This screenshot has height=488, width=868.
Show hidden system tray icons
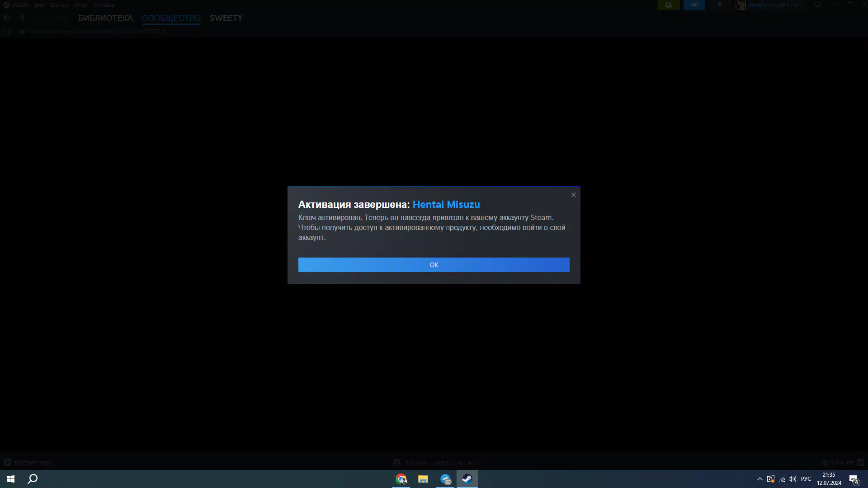(x=760, y=479)
